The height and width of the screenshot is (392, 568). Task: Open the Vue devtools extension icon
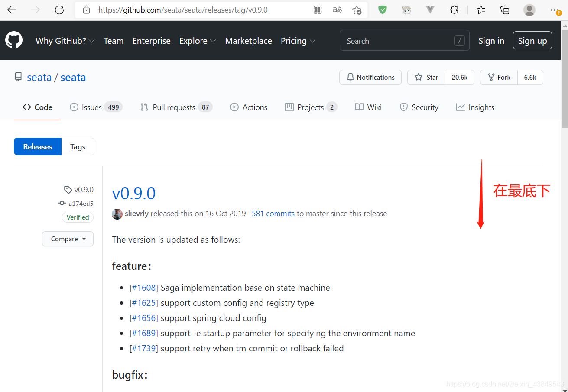[430, 10]
